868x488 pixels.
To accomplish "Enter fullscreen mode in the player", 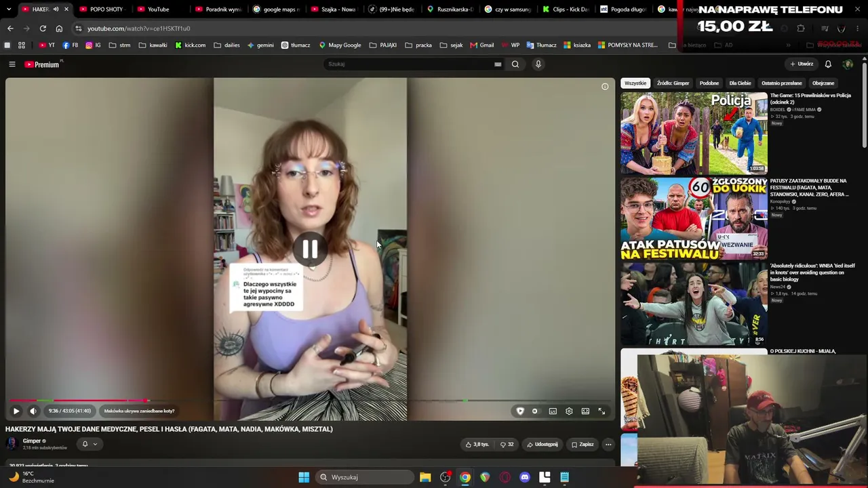I will coord(601,411).
